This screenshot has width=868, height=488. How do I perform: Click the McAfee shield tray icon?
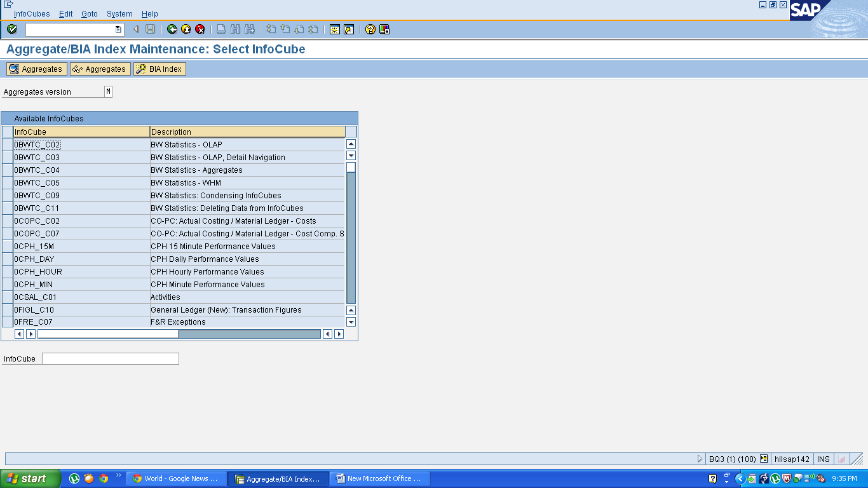786,478
